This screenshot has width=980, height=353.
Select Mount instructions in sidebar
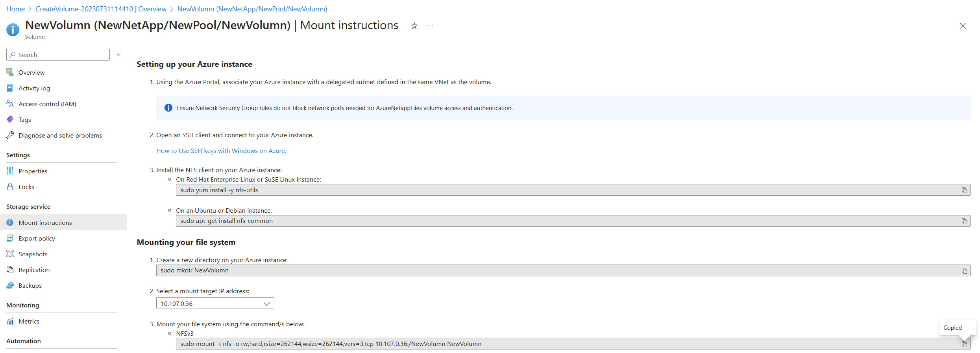pos(45,222)
